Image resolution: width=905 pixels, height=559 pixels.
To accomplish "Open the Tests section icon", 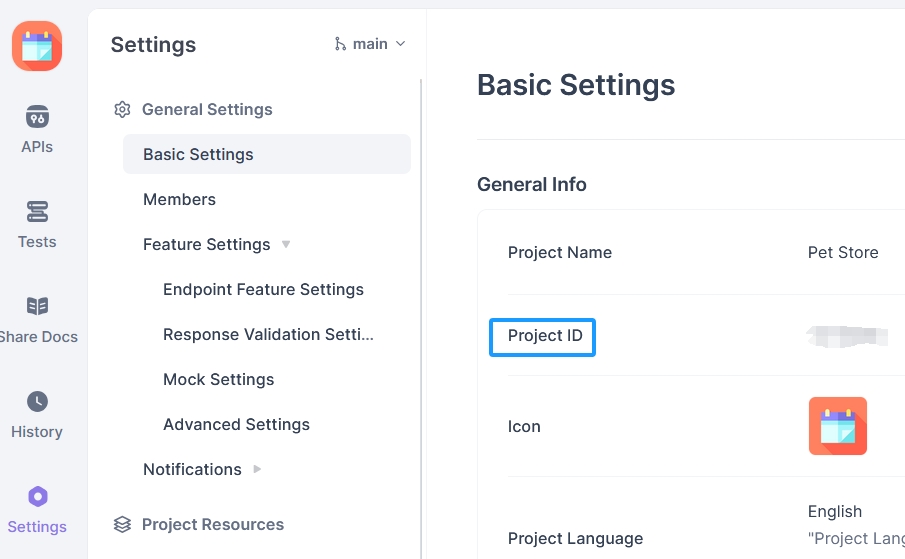I will (x=37, y=212).
